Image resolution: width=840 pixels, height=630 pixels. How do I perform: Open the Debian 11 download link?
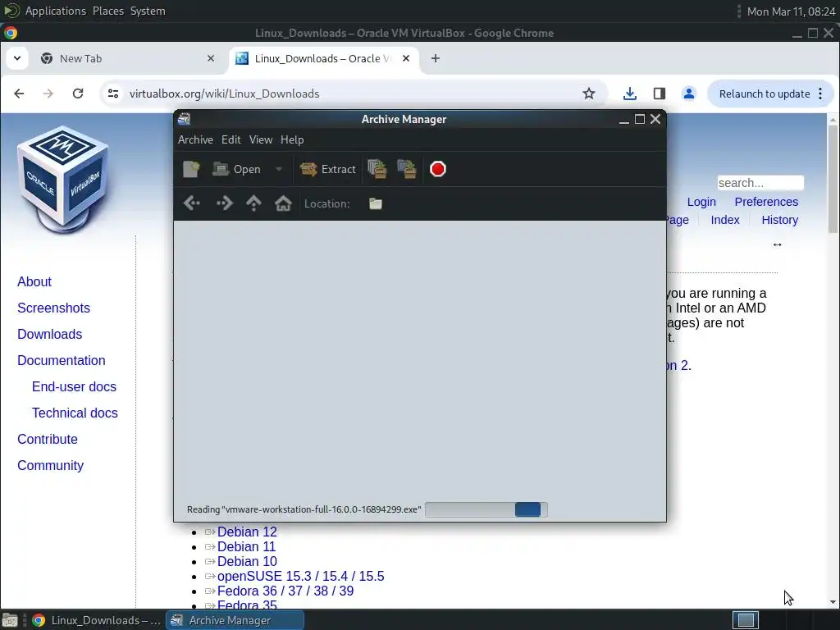pos(246,547)
